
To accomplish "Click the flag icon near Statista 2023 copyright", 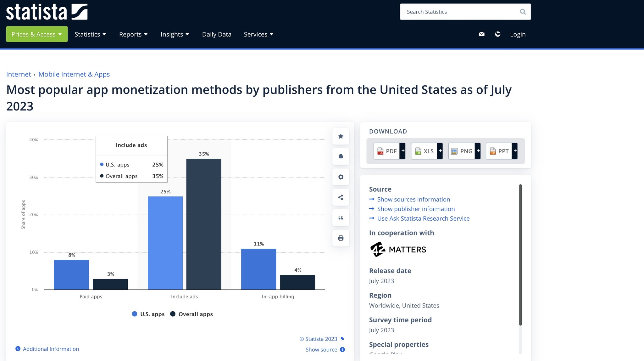I will 342,339.
